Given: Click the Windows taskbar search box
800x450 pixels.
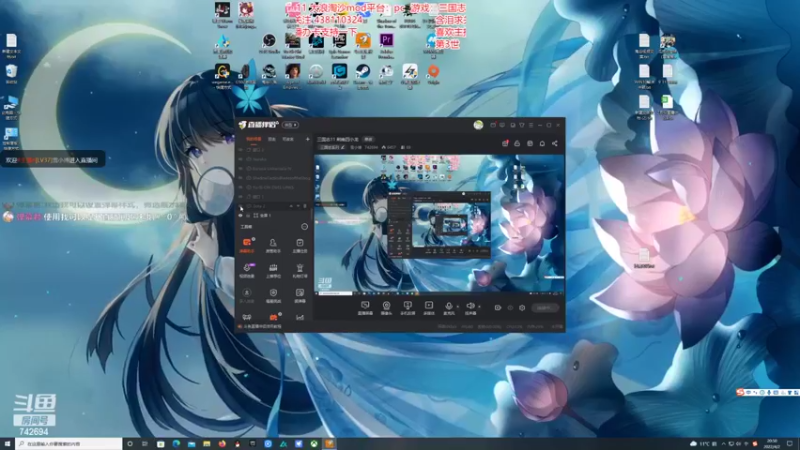Looking at the screenshot, I should pyautogui.click(x=69, y=444).
